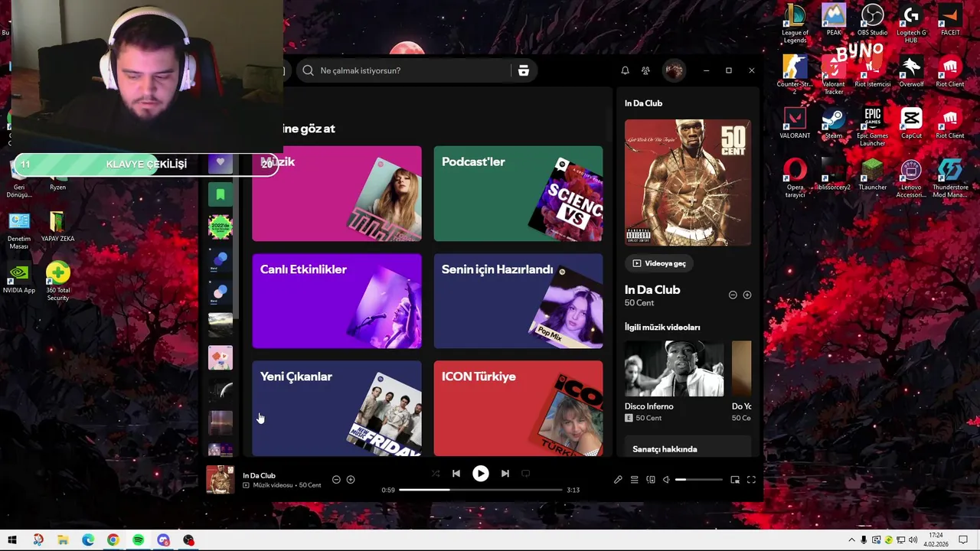Open the Yeni Çıkanlar category card
Image resolution: width=980 pixels, height=551 pixels.
(x=337, y=409)
